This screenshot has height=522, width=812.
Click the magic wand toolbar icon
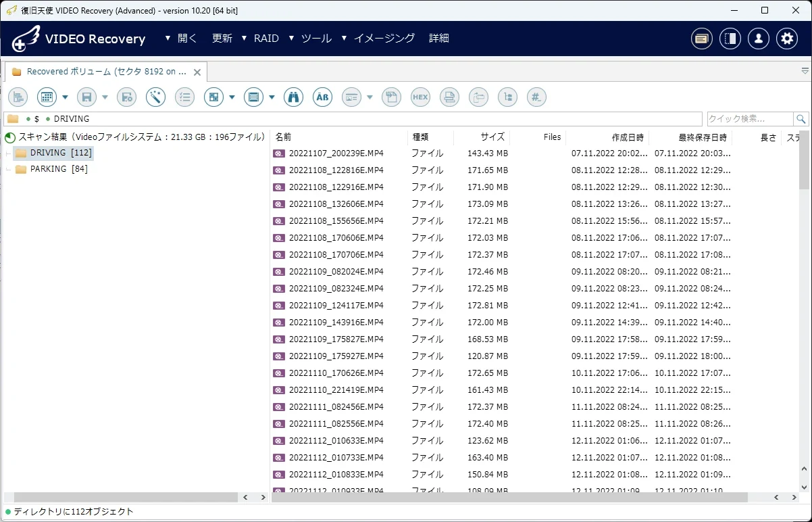click(156, 97)
